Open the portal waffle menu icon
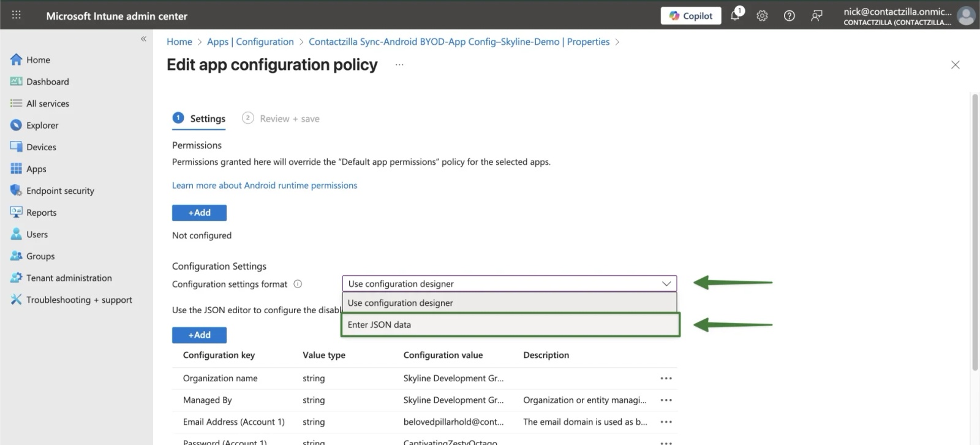Viewport: 980px width, 445px height. coord(17,15)
